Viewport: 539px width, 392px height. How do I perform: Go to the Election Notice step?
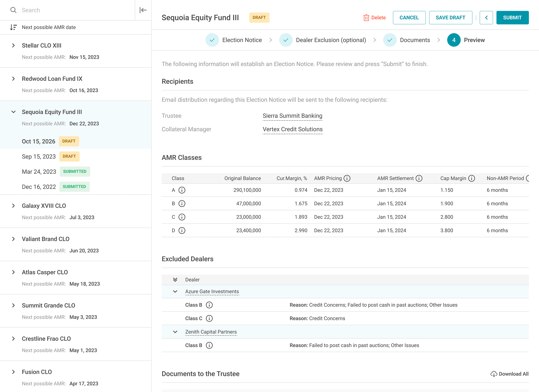(x=234, y=40)
